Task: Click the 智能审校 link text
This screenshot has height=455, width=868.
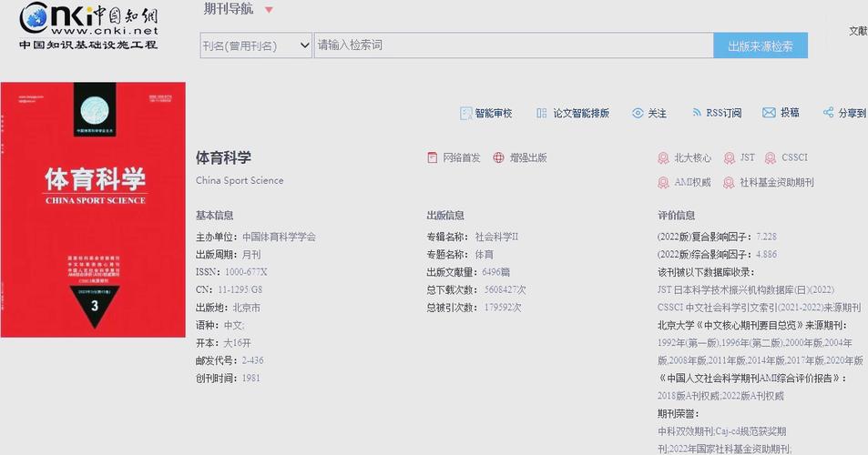Action: point(494,114)
